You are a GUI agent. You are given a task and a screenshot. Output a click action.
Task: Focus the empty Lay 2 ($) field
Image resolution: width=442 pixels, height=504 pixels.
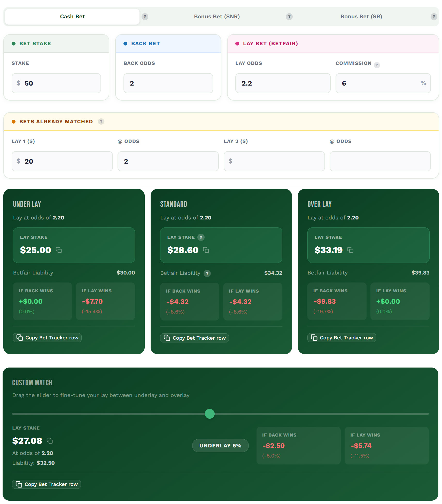[x=274, y=161]
